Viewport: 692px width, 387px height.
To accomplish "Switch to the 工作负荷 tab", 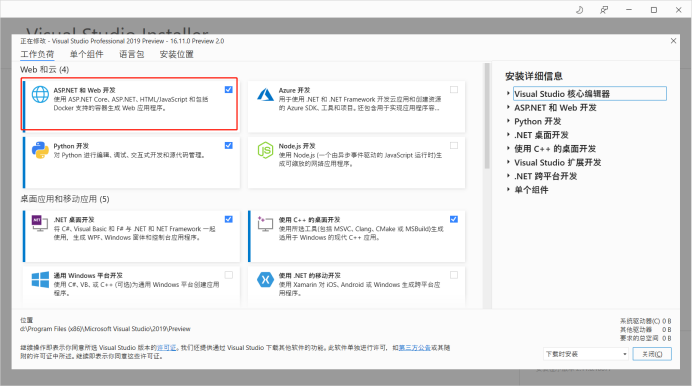I will click(x=37, y=54).
